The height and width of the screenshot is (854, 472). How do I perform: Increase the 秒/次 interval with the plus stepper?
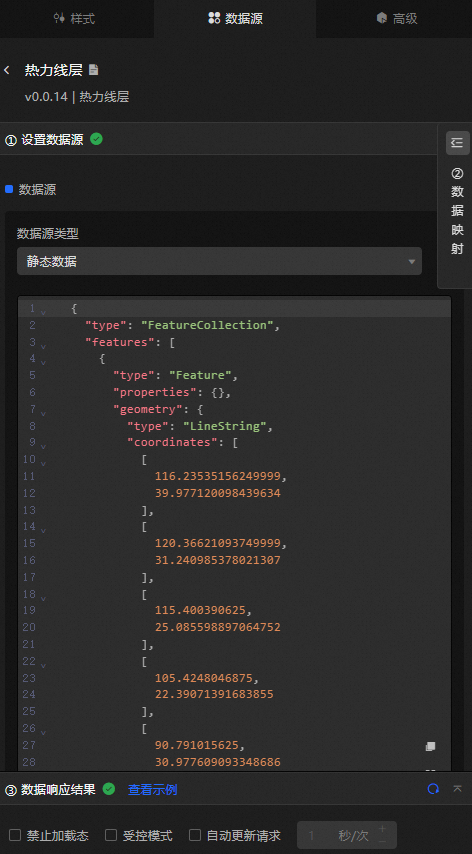(x=382, y=828)
